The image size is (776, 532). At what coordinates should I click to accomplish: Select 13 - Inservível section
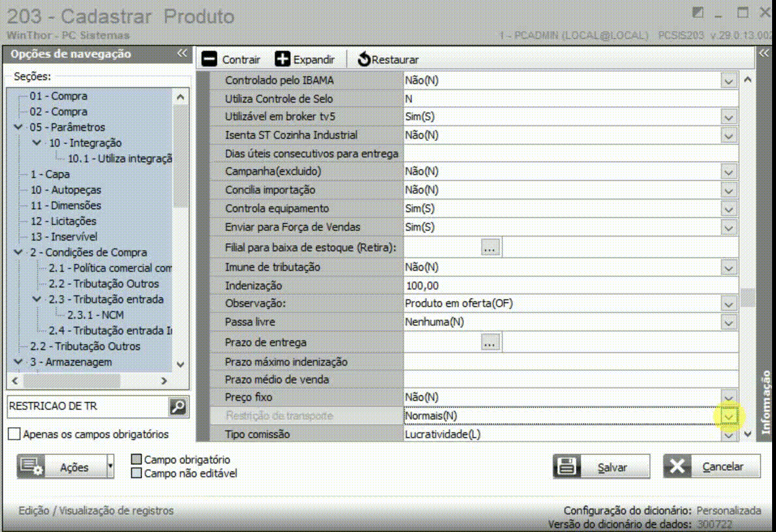(64, 237)
